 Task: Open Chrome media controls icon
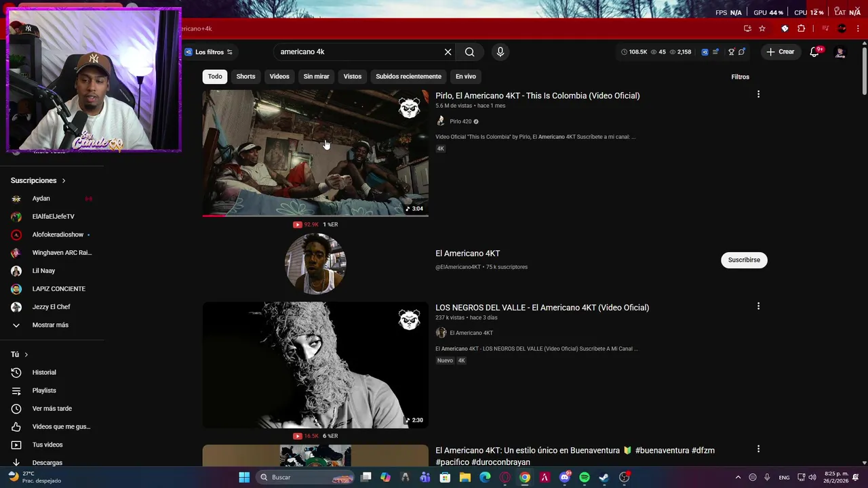tap(825, 28)
